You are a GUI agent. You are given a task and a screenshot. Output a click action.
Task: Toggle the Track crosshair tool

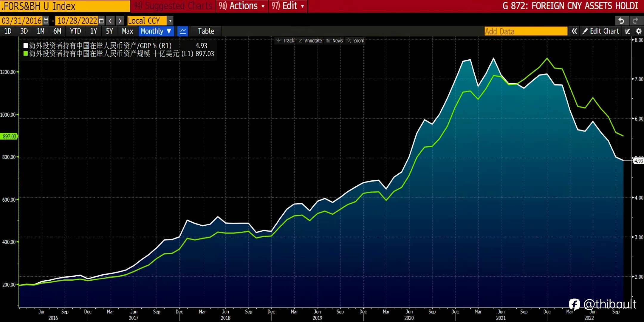coord(285,41)
